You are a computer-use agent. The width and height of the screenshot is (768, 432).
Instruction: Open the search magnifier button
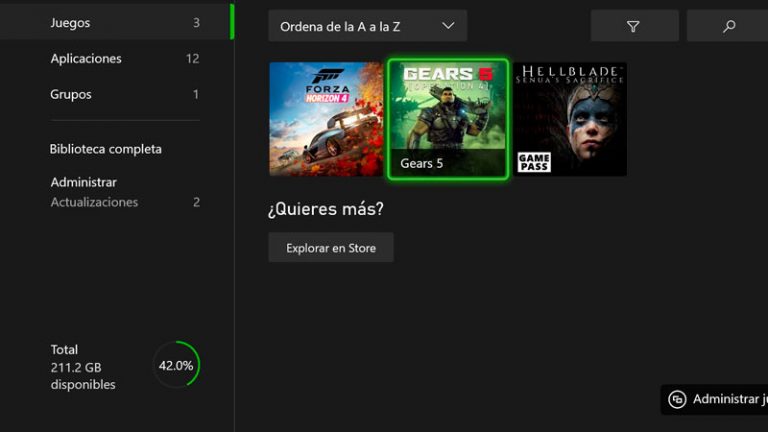(729, 26)
